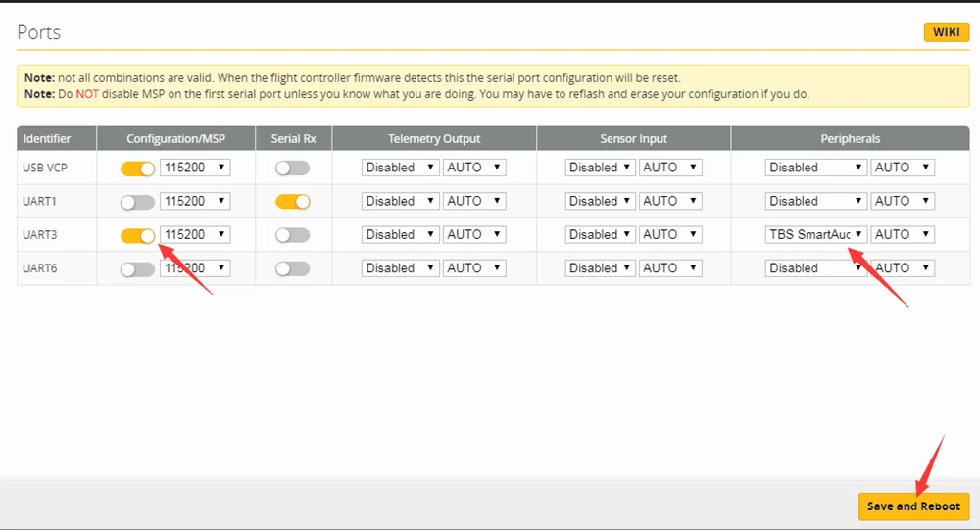Open UART3 Telemetry Output type dropdown
This screenshot has height=530, width=980.
coord(400,235)
